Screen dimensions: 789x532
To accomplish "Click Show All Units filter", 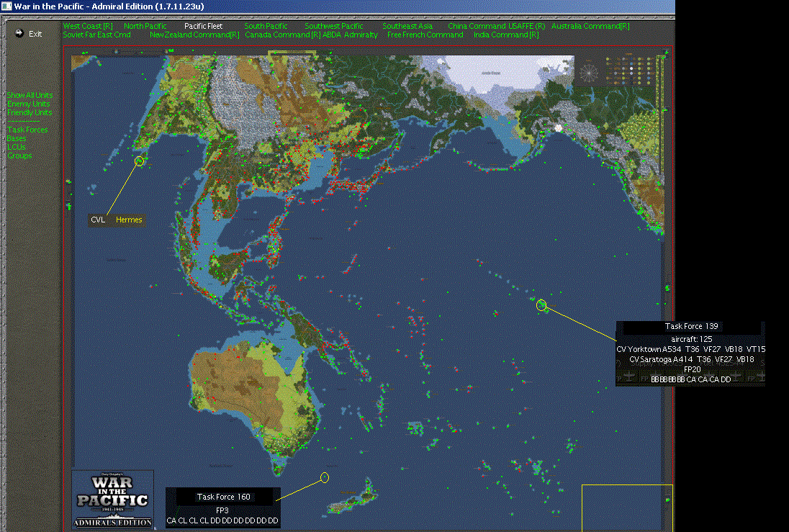I will 30,95.
